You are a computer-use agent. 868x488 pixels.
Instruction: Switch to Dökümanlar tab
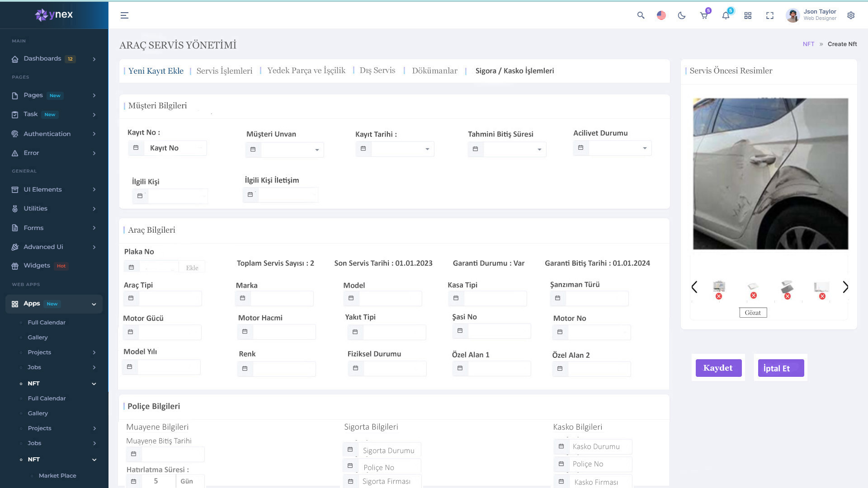coord(434,71)
